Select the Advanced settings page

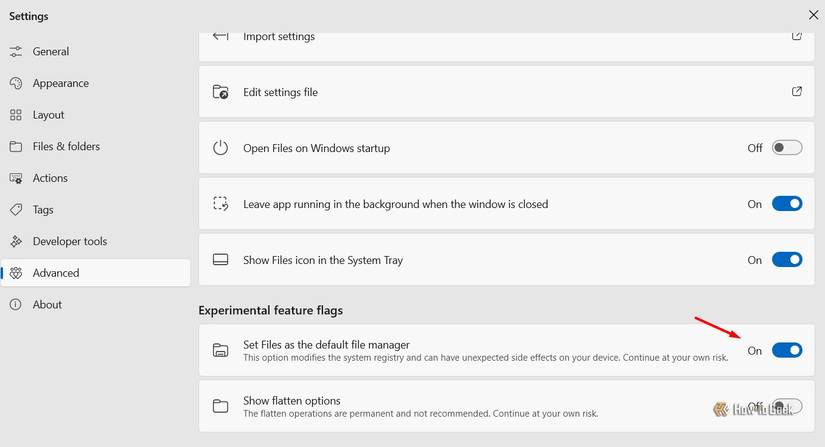coord(95,272)
